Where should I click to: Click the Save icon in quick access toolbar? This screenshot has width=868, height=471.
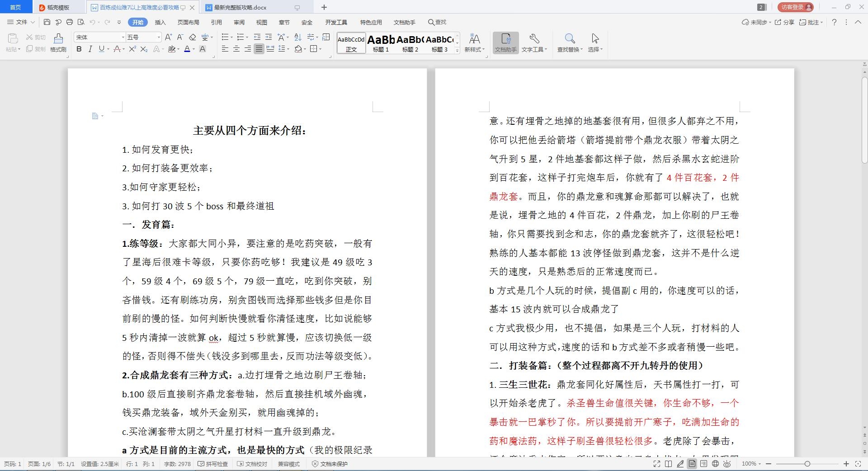[47, 22]
